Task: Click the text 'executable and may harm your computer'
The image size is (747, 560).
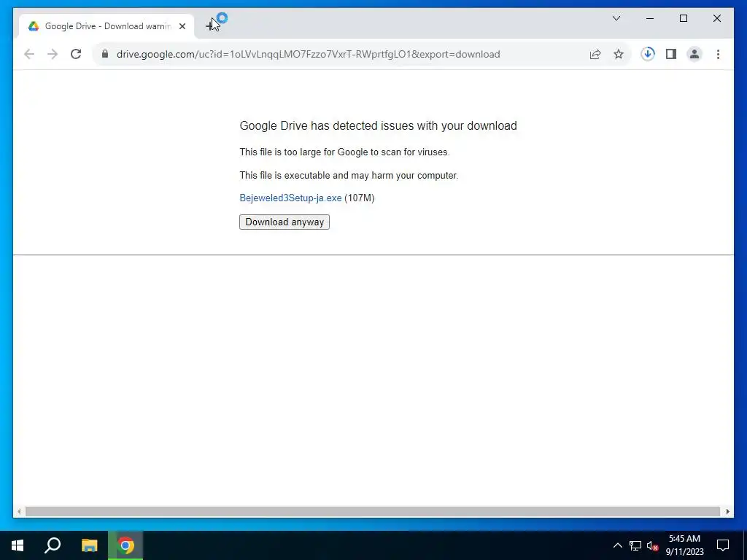Action: [371, 175]
